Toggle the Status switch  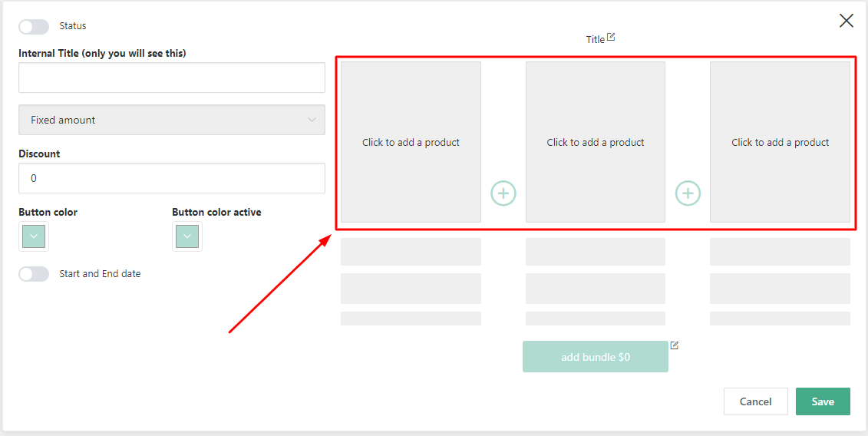click(34, 26)
